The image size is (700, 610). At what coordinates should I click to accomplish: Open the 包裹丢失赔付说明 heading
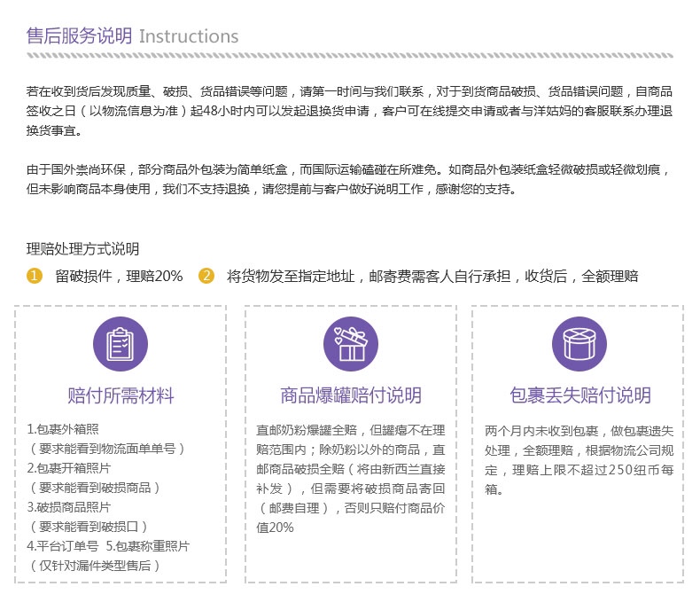579,395
